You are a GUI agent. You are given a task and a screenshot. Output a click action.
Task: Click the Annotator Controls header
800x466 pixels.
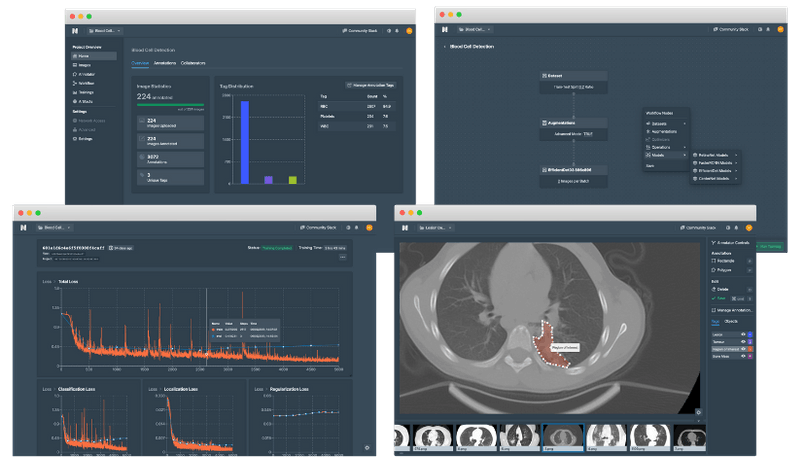[x=730, y=242]
